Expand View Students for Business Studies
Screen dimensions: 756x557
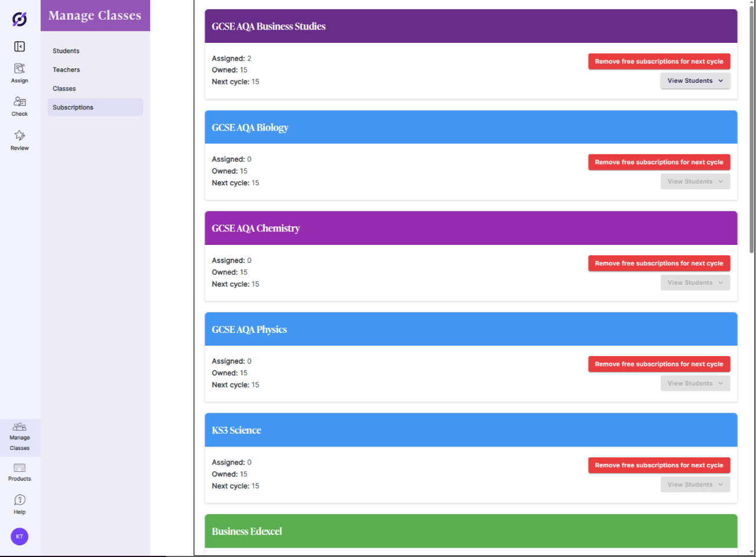(695, 80)
